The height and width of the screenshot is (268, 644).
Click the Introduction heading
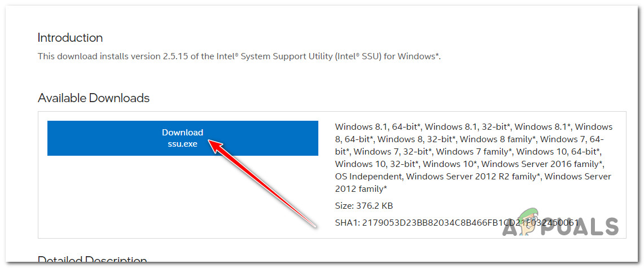(70, 38)
